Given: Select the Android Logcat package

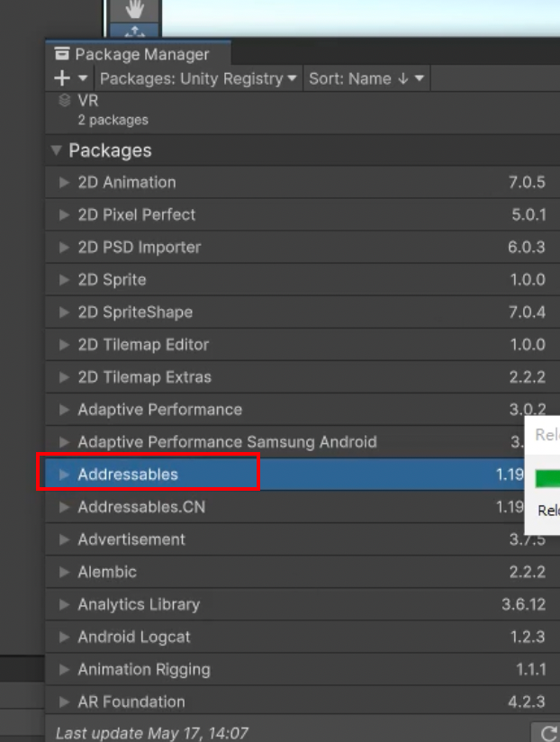Looking at the screenshot, I should [x=303, y=637].
